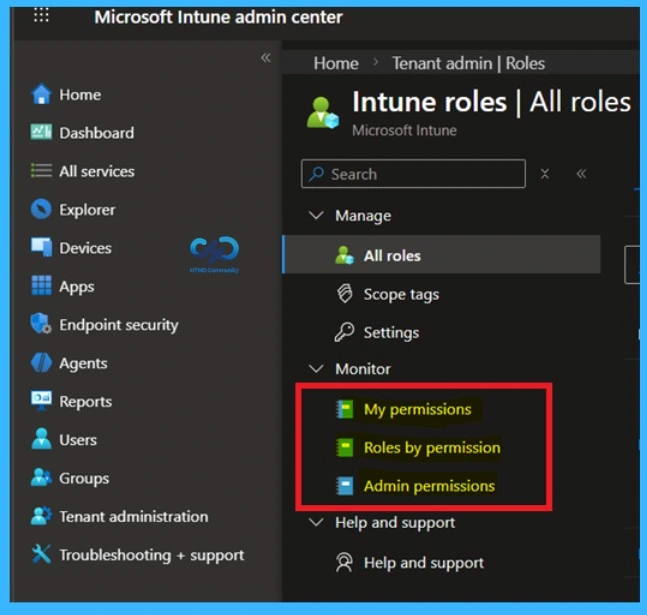The image size is (647, 615).
Task: Open Users in the sidebar
Action: pyautogui.click(x=78, y=440)
